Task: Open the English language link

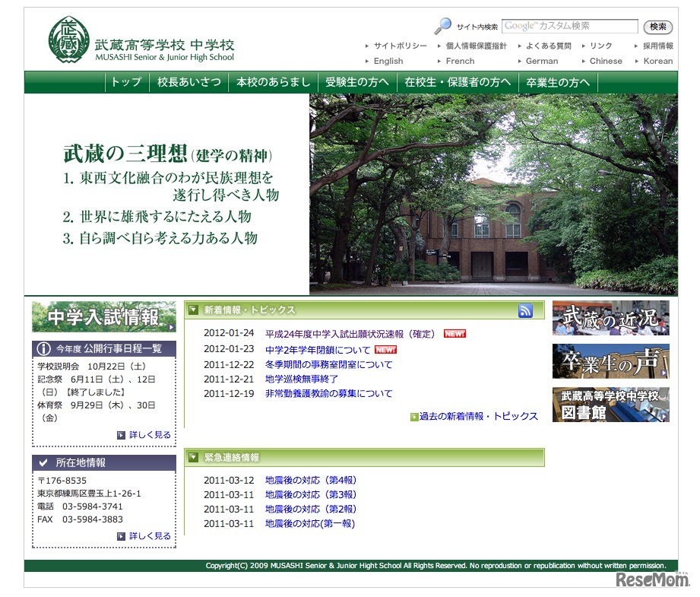Action: click(x=388, y=60)
